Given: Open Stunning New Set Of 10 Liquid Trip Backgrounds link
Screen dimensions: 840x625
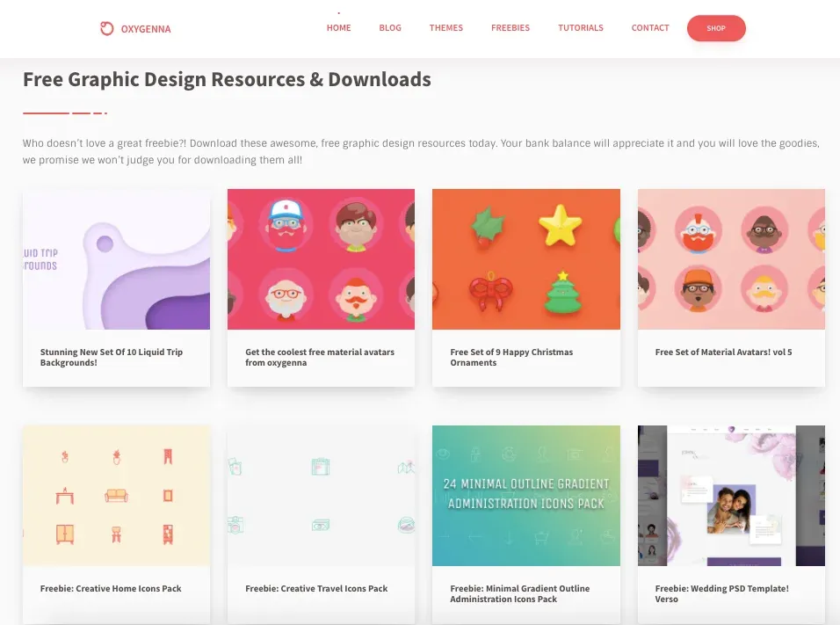Looking at the screenshot, I should click(x=112, y=357).
